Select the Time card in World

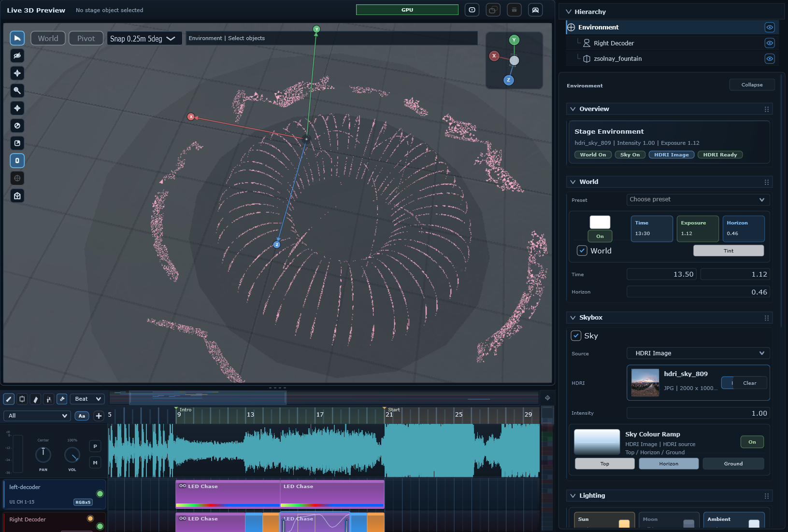[652, 228]
